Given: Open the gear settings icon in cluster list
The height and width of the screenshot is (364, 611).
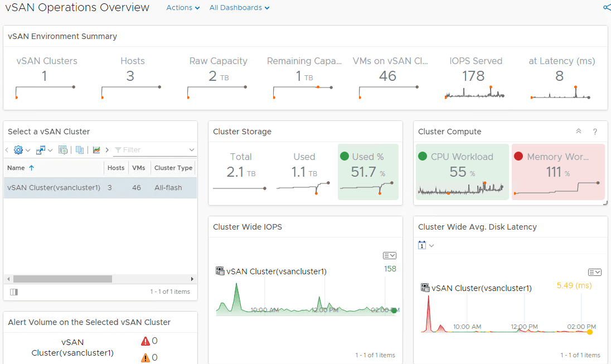Looking at the screenshot, I should point(18,150).
